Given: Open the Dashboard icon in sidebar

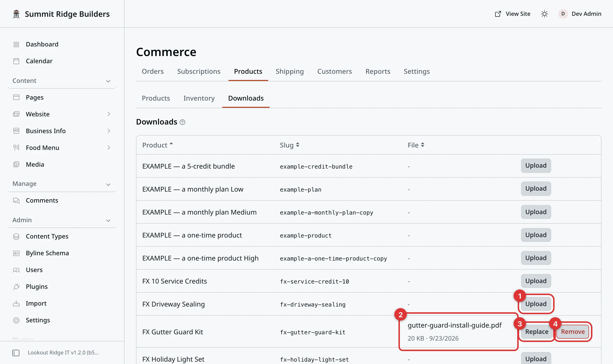Looking at the screenshot, I should [16, 44].
